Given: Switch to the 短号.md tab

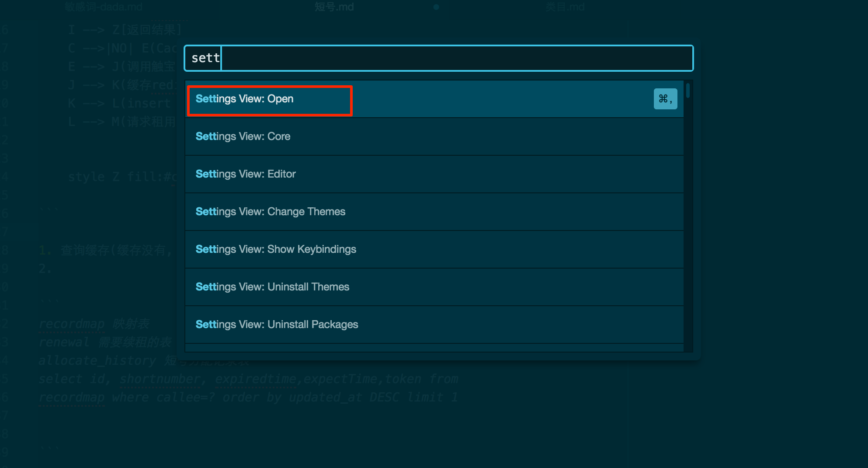Looking at the screenshot, I should (334, 7).
